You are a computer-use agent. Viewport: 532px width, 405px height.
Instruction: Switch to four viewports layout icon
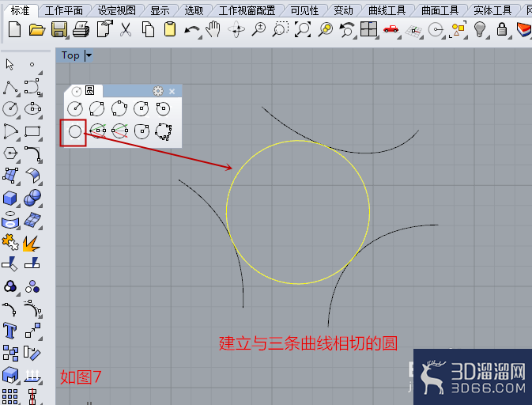click(369, 29)
